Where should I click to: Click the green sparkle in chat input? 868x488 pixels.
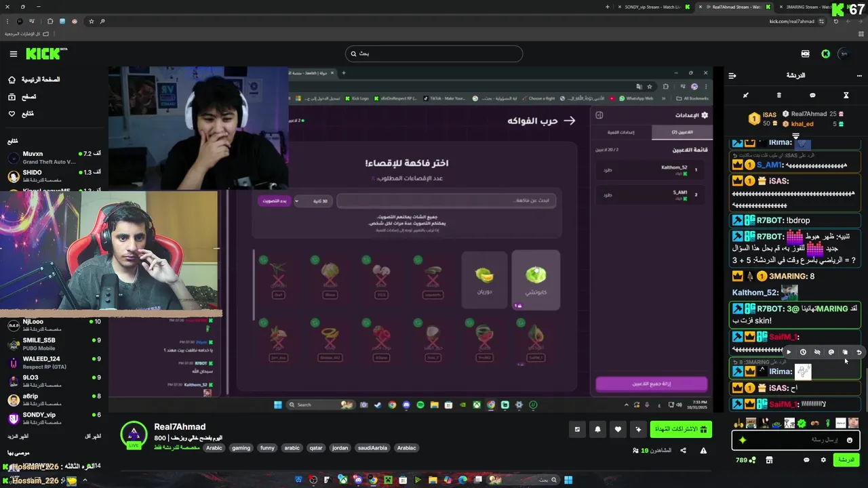743,441
